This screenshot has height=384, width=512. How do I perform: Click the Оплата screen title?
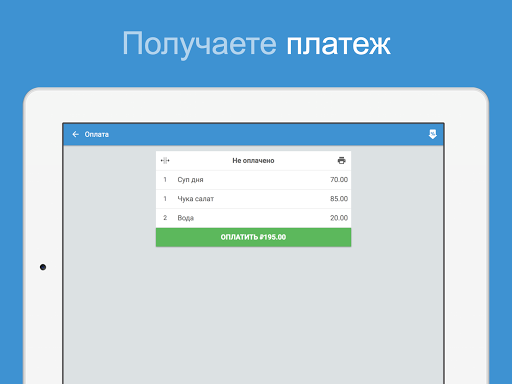coord(97,134)
